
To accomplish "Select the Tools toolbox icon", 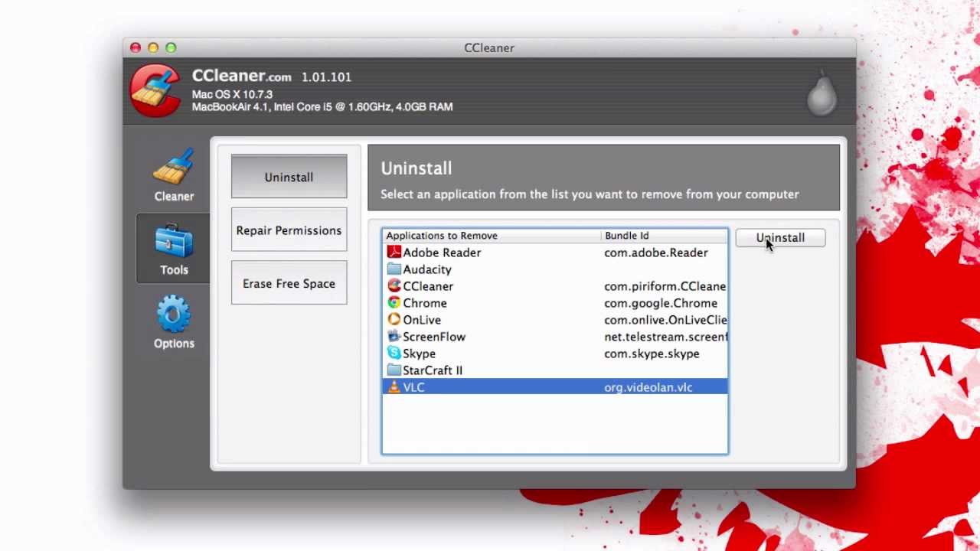I will [x=174, y=241].
